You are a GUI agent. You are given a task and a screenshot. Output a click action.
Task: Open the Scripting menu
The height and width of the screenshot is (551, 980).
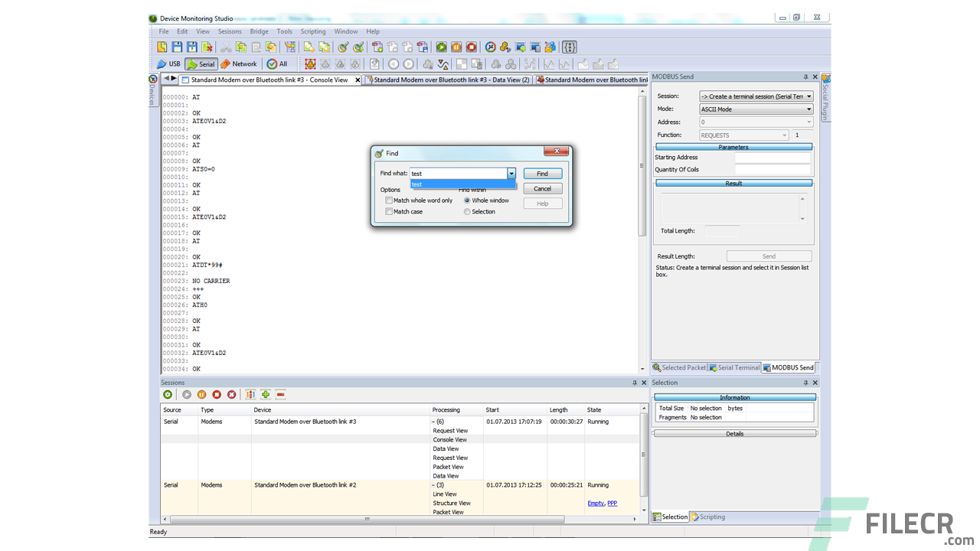coord(313,31)
